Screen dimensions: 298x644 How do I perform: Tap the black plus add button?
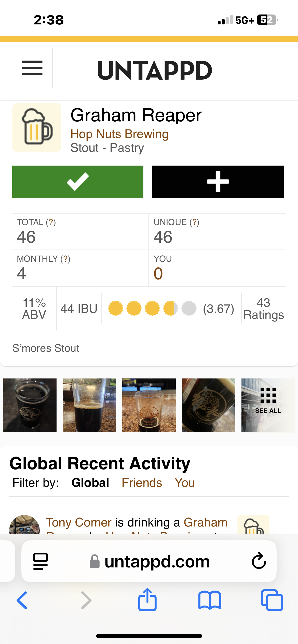[218, 182]
